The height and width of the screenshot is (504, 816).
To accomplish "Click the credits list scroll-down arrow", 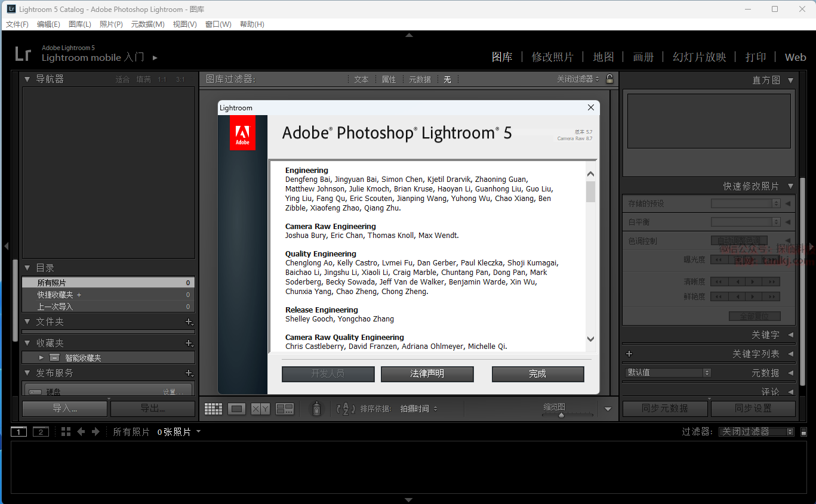I will (x=590, y=339).
